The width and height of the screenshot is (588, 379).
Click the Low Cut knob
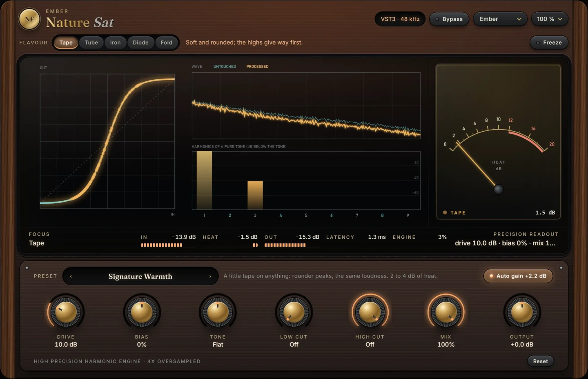point(294,312)
